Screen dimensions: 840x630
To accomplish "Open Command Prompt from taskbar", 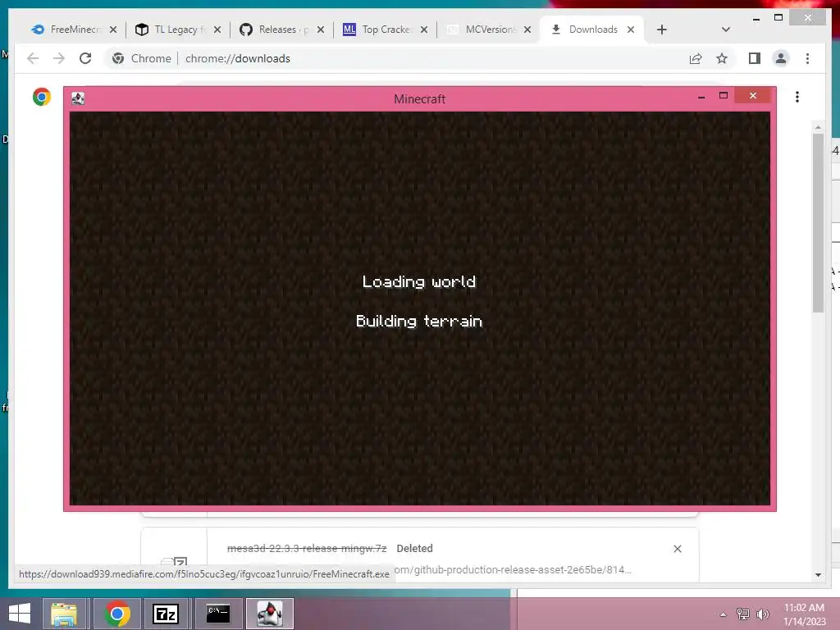I will coord(217,614).
